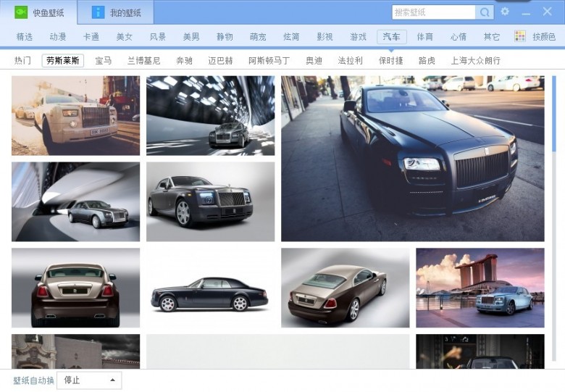The image size is (565, 392).
Task: Click the blue info icon on 我的壁纸 tab
Action: 98,12
